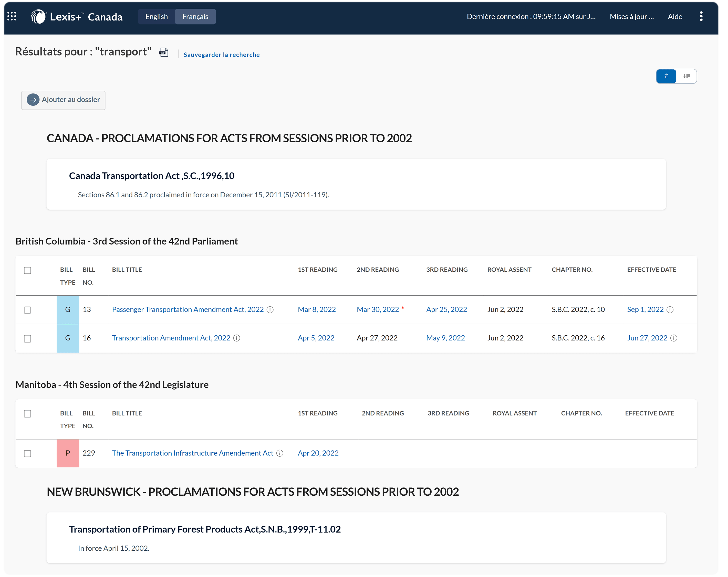Click info icon beside Transportation Infrastructure Amendement Act
The image size is (728, 577).
pyautogui.click(x=279, y=453)
